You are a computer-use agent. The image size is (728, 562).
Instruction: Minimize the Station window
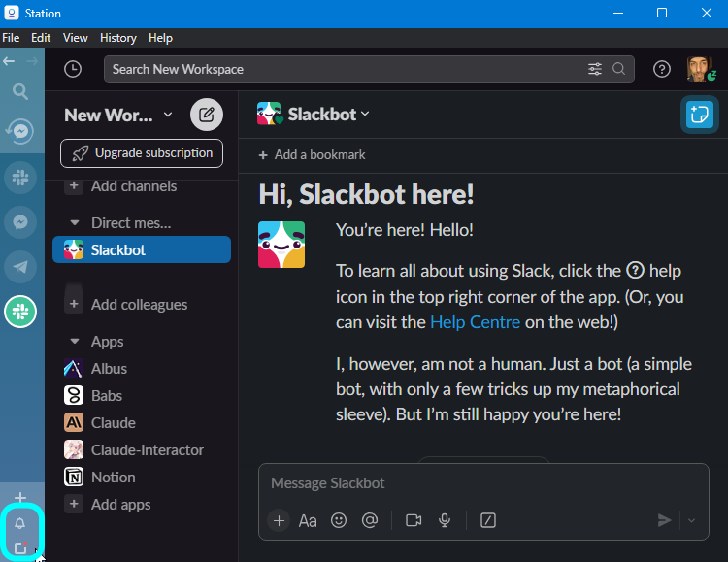tap(618, 13)
